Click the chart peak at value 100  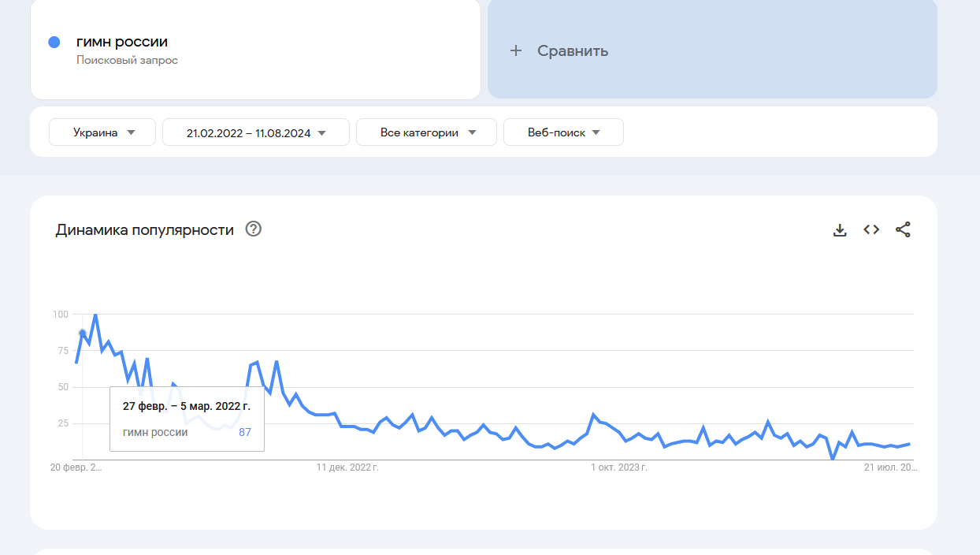click(x=95, y=315)
